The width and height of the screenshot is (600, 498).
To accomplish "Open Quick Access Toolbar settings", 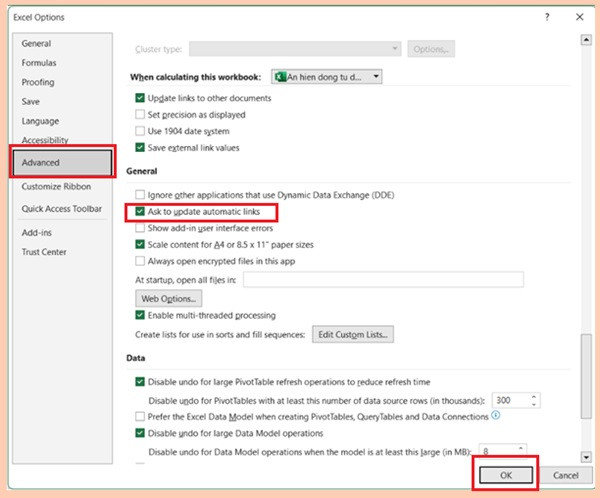I will pyautogui.click(x=62, y=209).
